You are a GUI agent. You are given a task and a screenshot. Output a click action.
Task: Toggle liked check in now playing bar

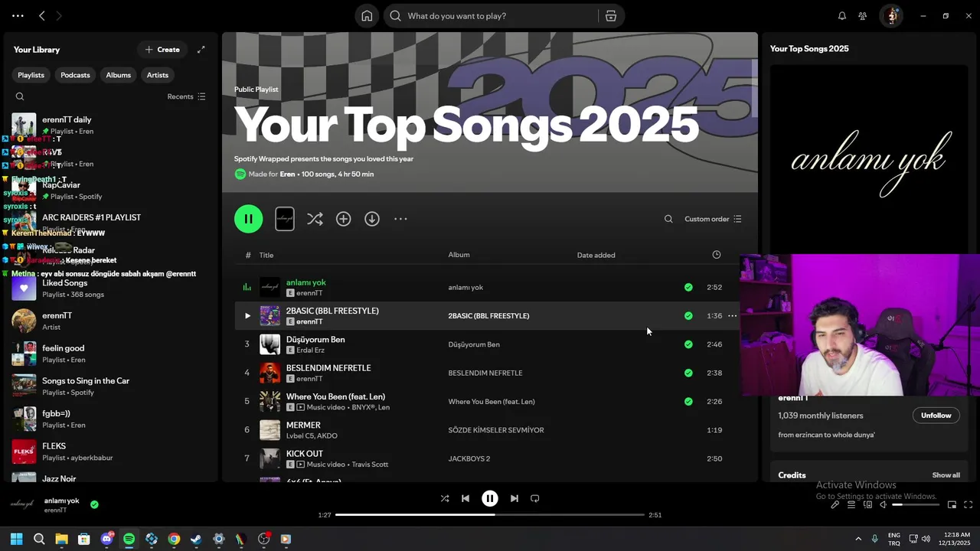pos(94,505)
